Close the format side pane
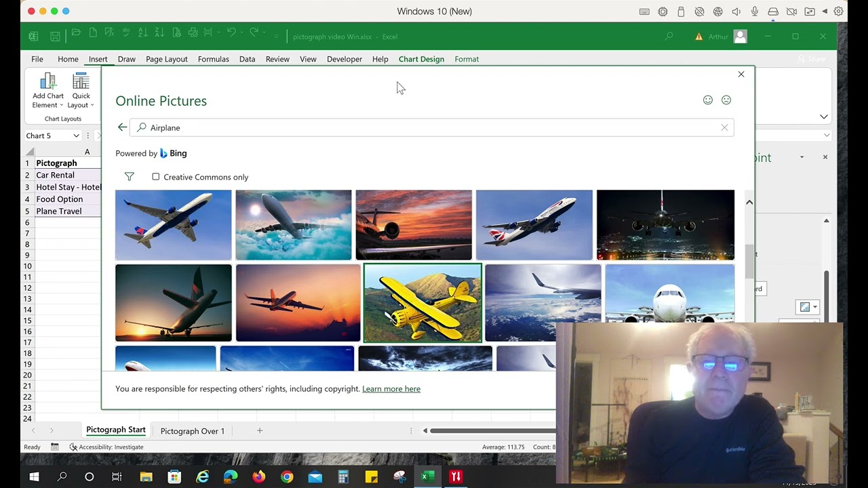Screen dimensions: 868x488 pyautogui.click(x=825, y=157)
